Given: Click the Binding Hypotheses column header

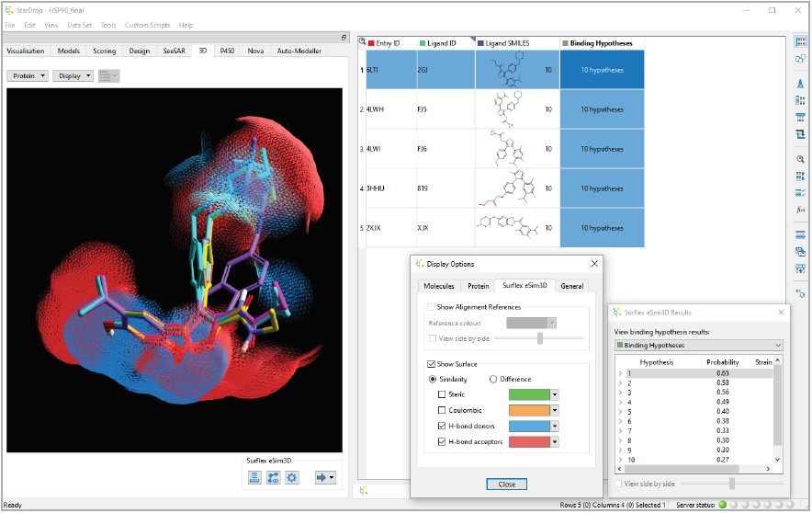Looking at the screenshot, I should coord(602,43).
